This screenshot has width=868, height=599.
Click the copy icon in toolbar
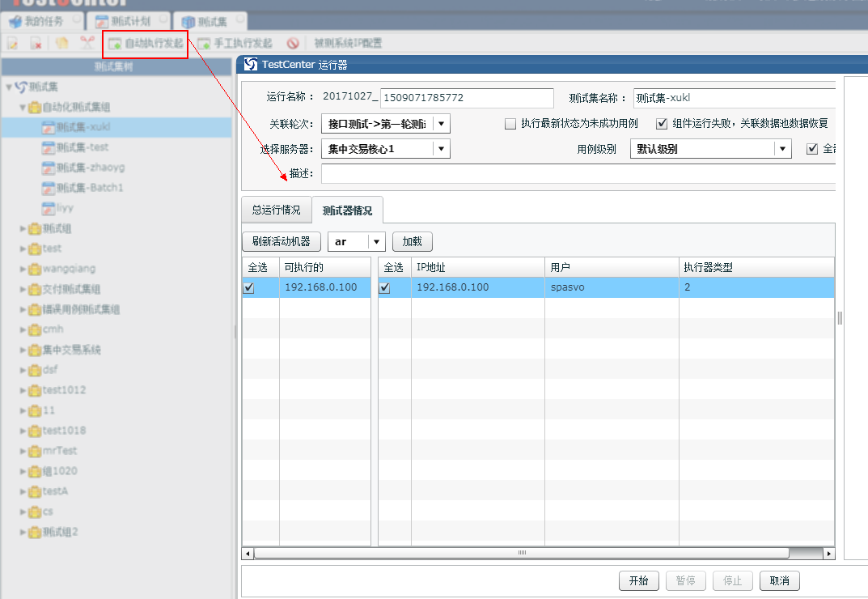[x=62, y=43]
